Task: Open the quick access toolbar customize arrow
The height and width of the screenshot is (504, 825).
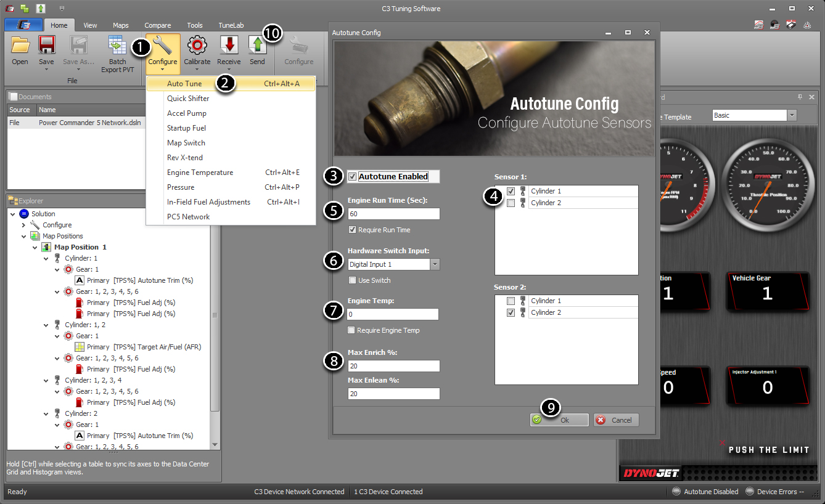Action: click(x=62, y=9)
